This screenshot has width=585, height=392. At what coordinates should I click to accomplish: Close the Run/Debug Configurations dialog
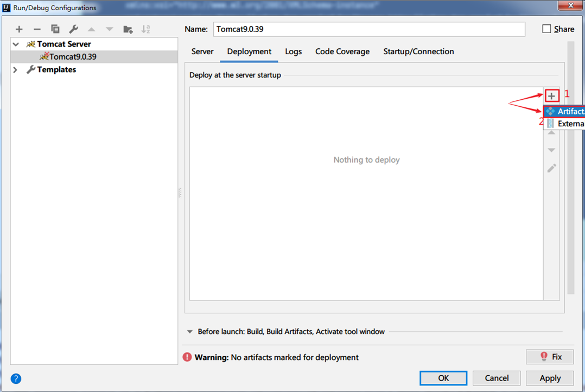point(570,5)
